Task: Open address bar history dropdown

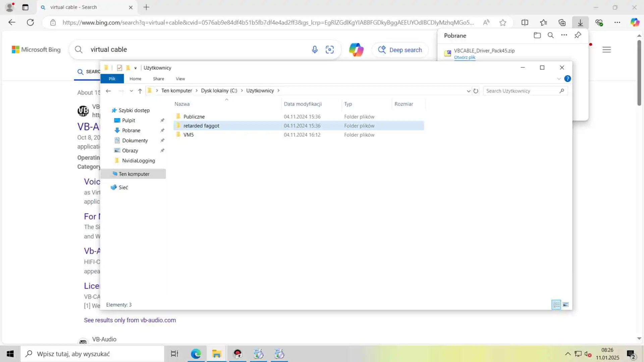Action: [x=468, y=91]
